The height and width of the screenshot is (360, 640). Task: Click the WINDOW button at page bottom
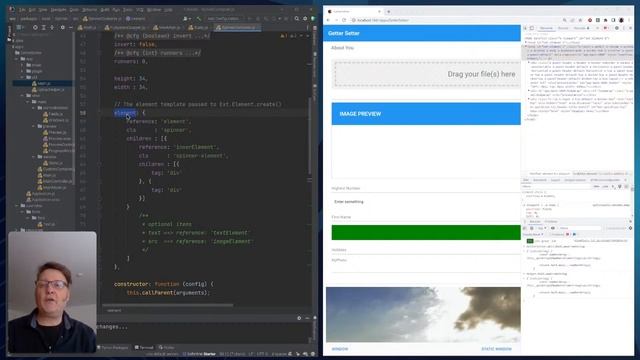340,349
